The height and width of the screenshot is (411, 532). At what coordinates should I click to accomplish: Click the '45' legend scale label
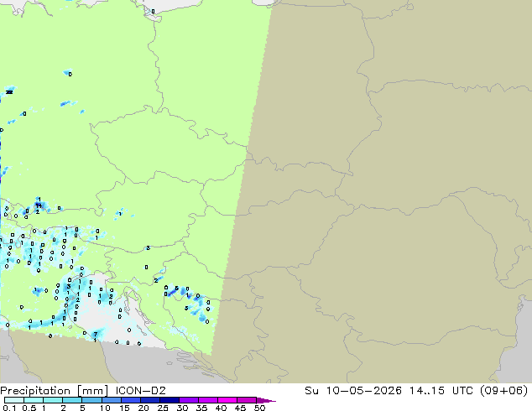point(240,408)
